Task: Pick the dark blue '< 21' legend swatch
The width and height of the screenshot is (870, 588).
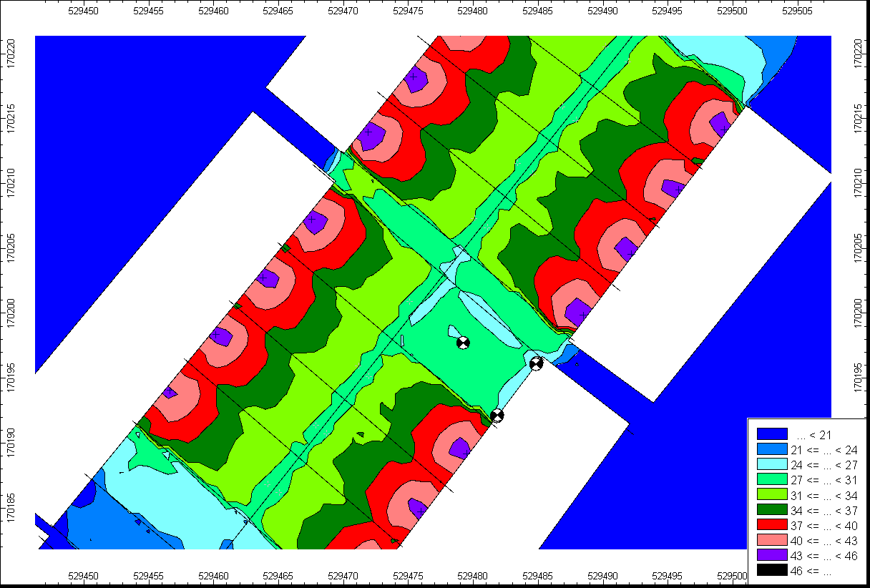Action: tap(772, 434)
